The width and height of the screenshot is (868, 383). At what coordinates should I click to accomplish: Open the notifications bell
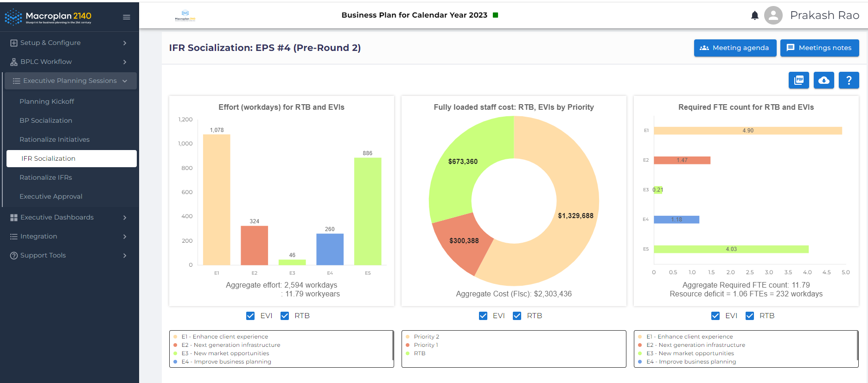[x=754, y=16]
